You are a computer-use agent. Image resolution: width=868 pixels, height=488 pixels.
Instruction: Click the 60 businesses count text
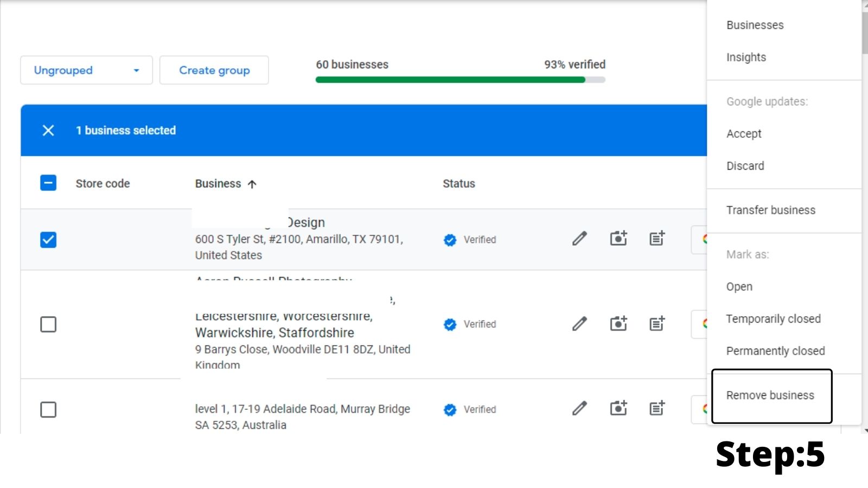point(352,65)
